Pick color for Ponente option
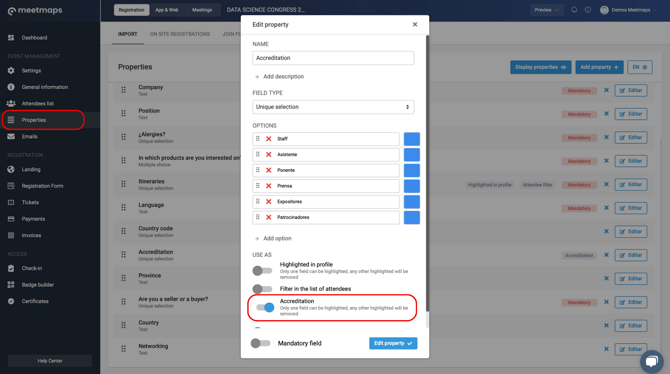This screenshot has height=374, width=670. [x=411, y=170]
